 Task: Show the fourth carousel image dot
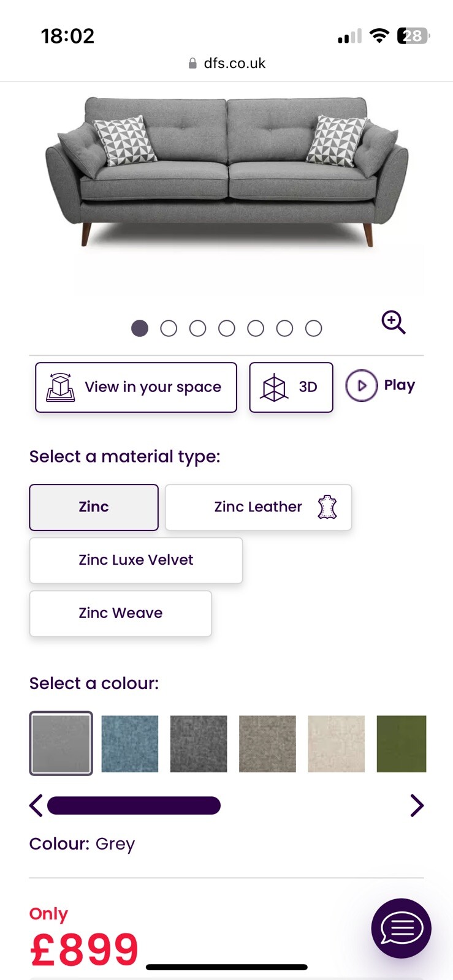[227, 329]
